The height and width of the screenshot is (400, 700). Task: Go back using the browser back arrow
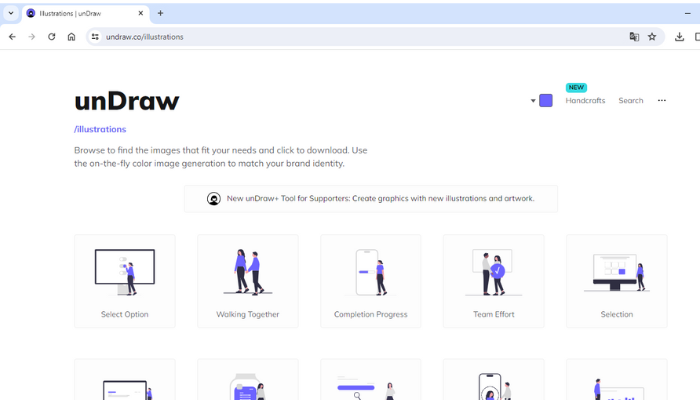12,37
